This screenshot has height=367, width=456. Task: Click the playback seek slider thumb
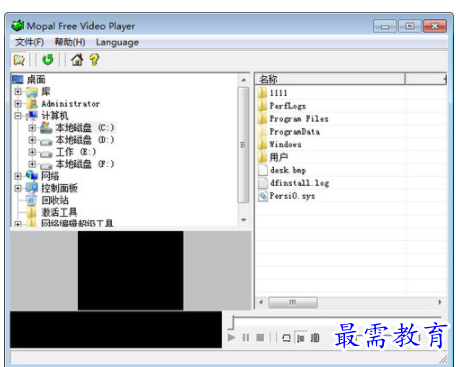[231, 323]
